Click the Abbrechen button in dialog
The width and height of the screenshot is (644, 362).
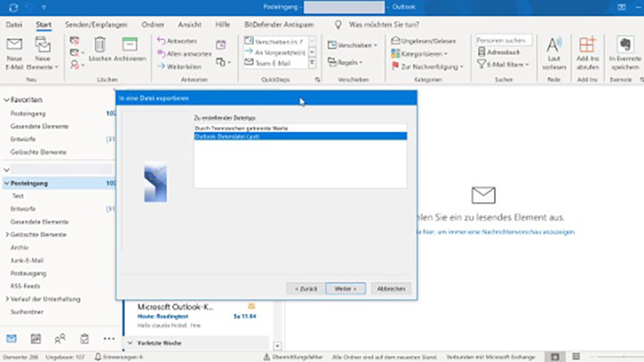[x=391, y=288]
